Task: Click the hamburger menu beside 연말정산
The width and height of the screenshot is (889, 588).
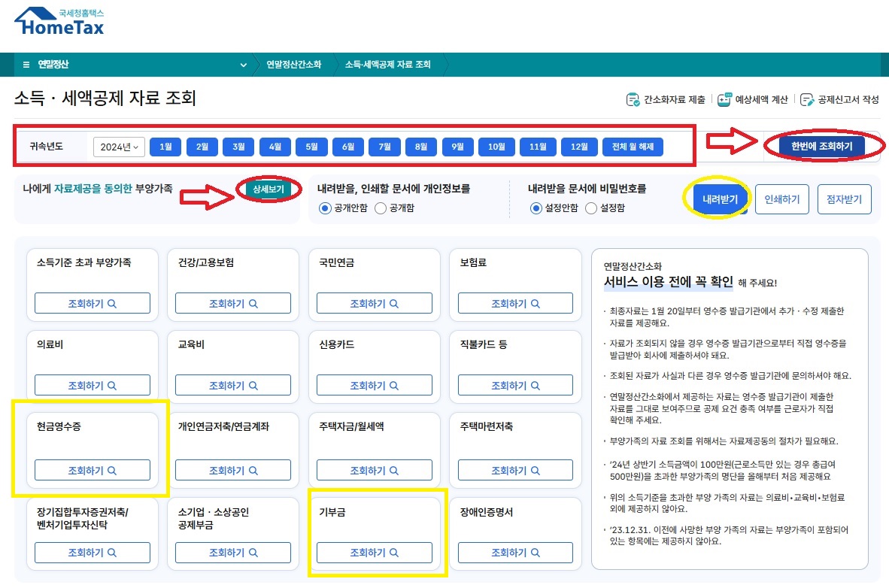Action: (x=25, y=65)
